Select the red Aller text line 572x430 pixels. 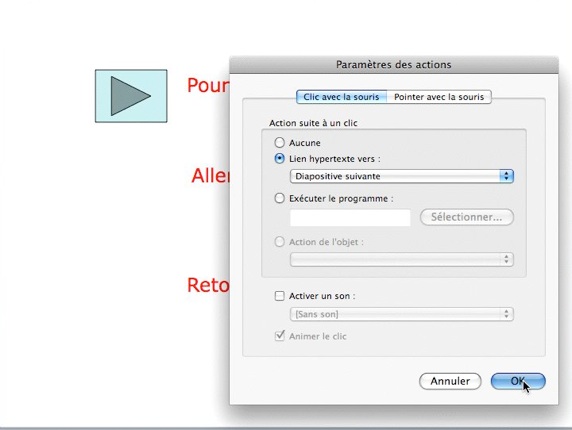coord(210,176)
